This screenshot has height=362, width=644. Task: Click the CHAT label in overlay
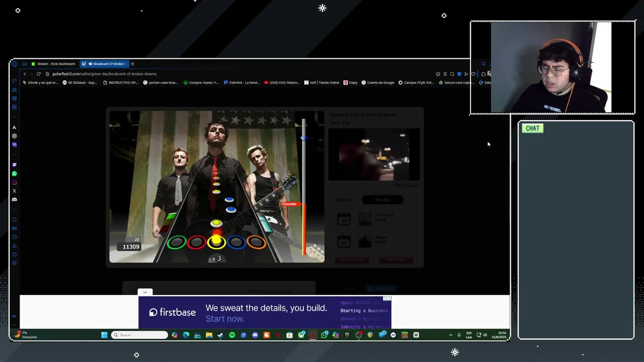pyautogui.click(x=532, y=128)
